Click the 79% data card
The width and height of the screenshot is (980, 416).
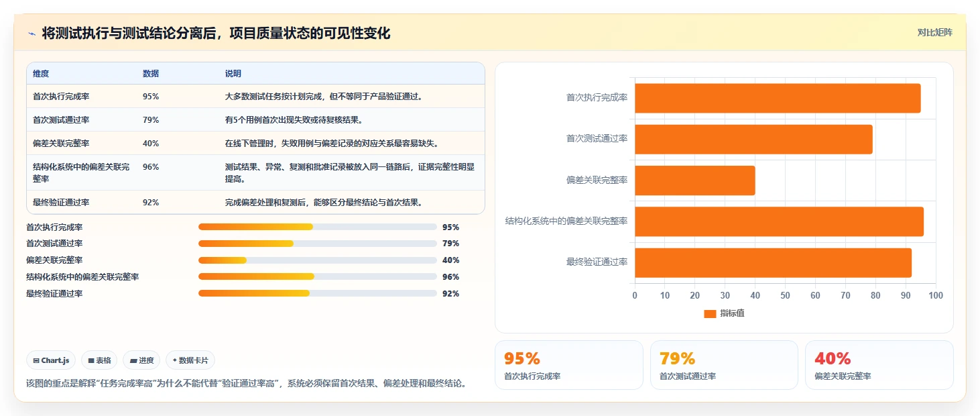coord(724,365)
